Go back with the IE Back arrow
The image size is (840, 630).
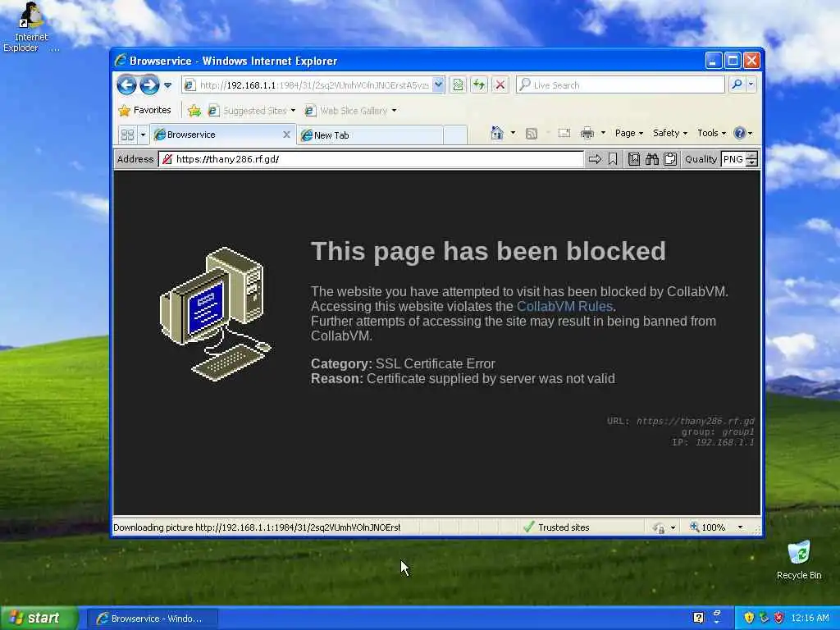point(127,84)
